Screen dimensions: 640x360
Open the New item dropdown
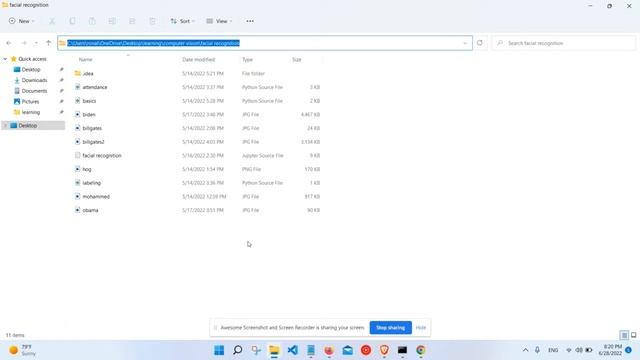tap(22, 21)
